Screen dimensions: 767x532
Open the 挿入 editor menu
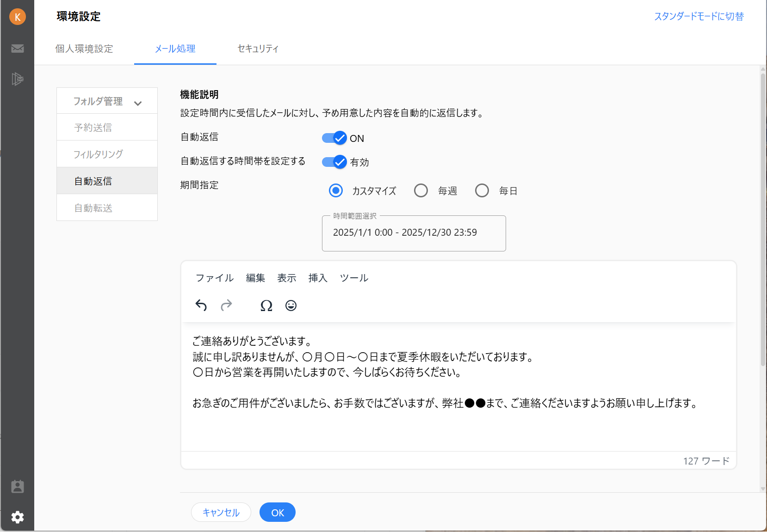(x=318, y=278)
